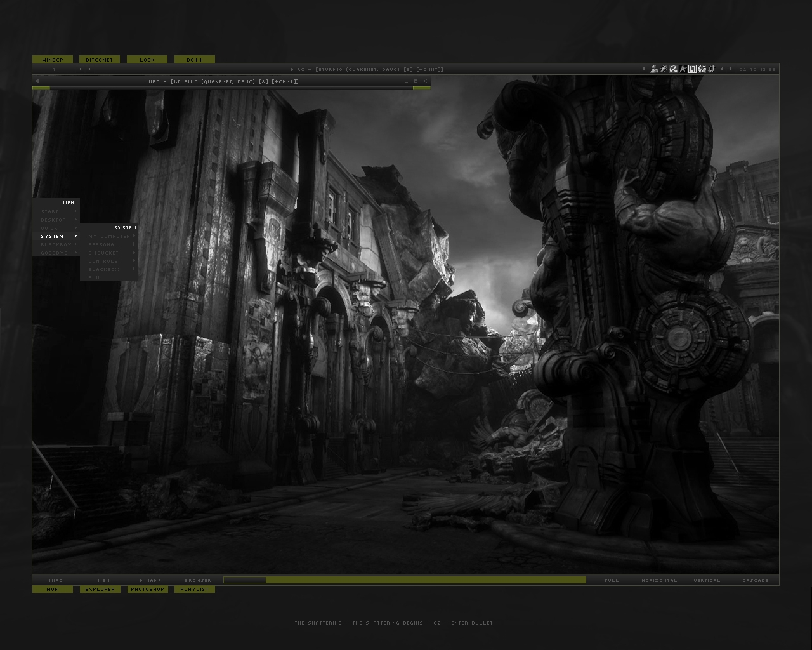Expand the arrow next to Bitbucket
The image size is (812, 650).
point(134,253)
